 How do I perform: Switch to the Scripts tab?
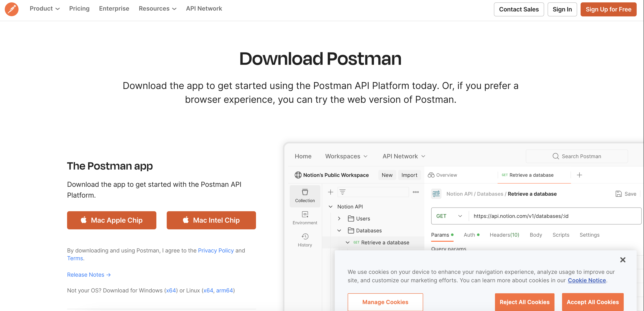tap(561, 235)
